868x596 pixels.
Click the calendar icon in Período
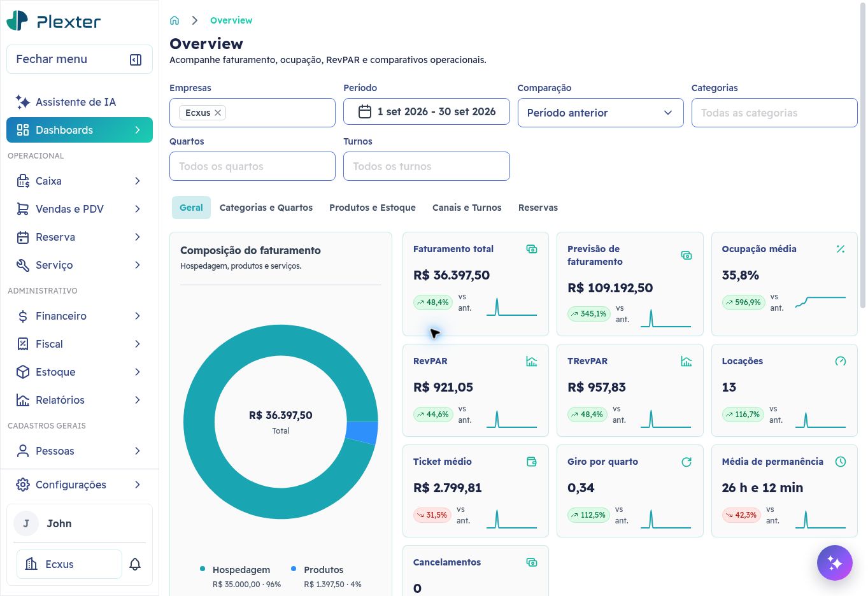click(365, 112)
